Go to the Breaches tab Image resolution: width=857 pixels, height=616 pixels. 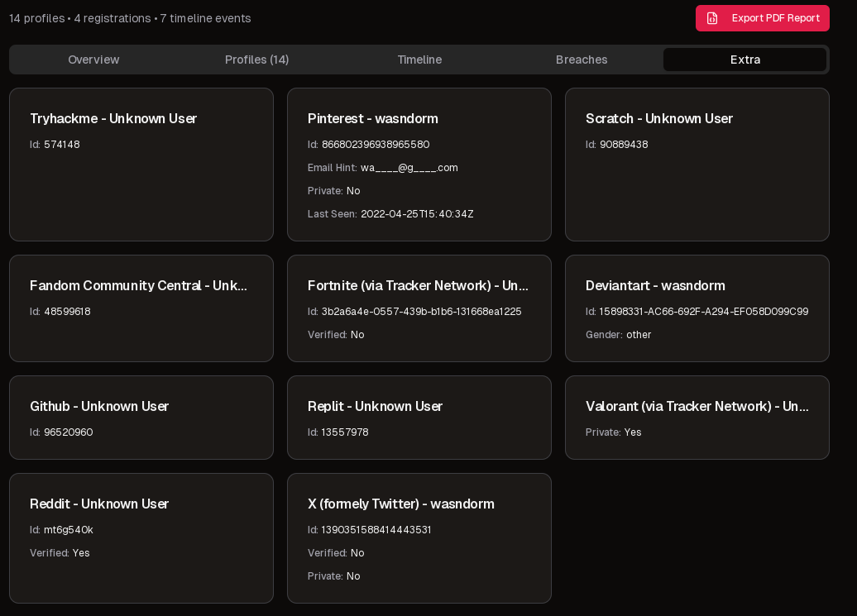(x=582, y=60)
